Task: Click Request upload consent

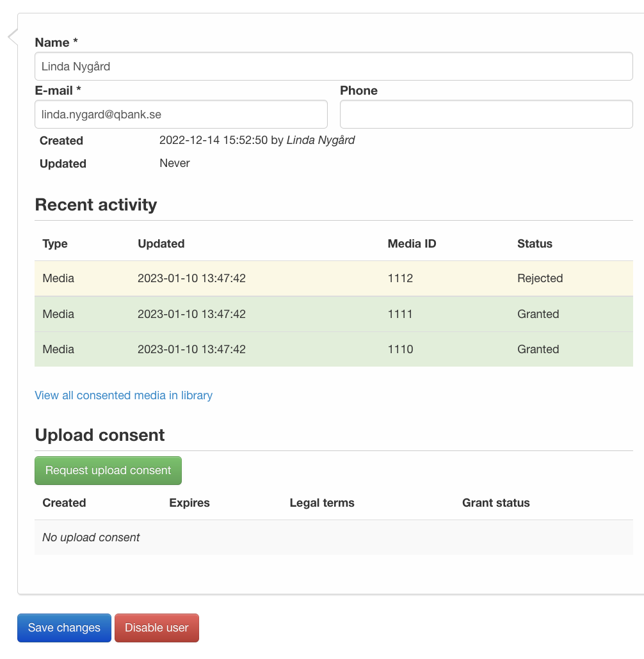Action: click(x=108, y=470)
